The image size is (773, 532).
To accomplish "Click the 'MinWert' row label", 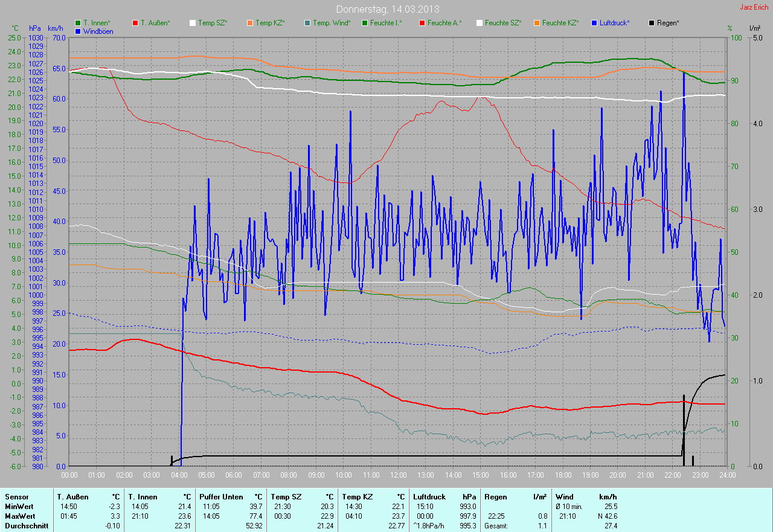I will click(19, 507).
